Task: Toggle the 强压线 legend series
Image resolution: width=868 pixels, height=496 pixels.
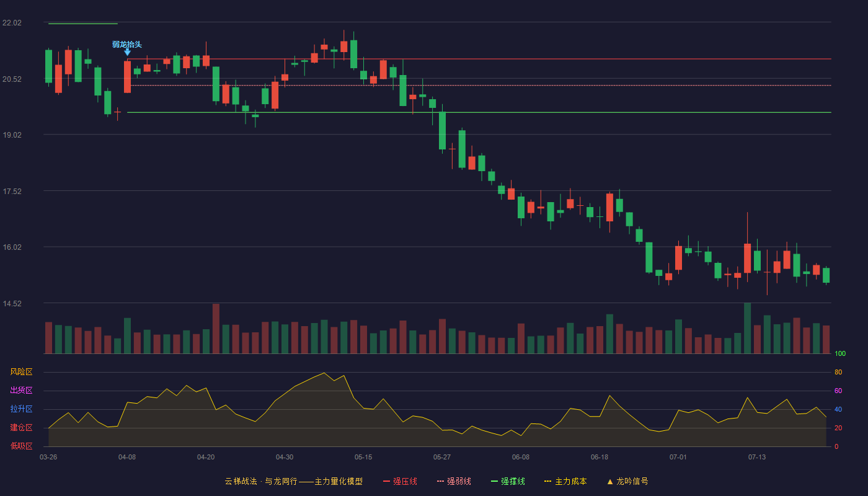Action: 400,481
